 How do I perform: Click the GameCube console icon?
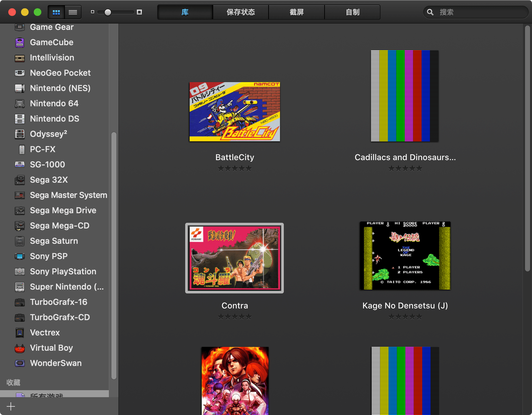pyautogui.click(x=20, y=42)
